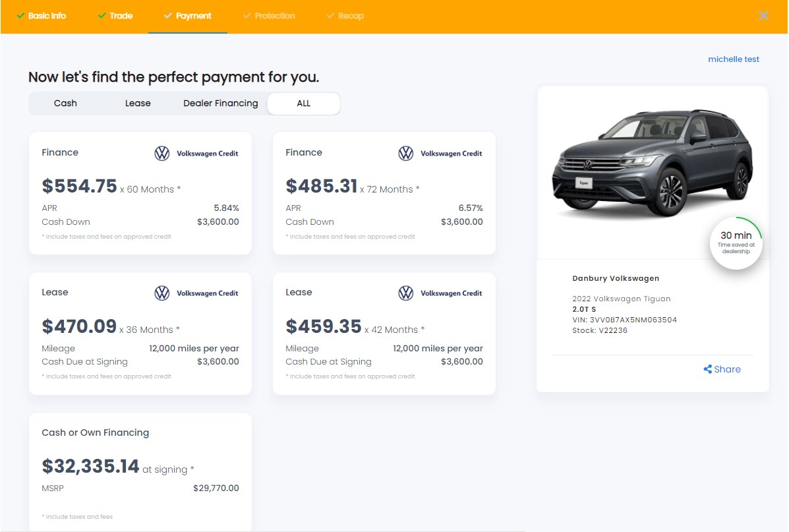This screenshot has width=789, height=532.
Task: Click the Volkswagen logo on 60-month finance card
Action: click(162, 154)
